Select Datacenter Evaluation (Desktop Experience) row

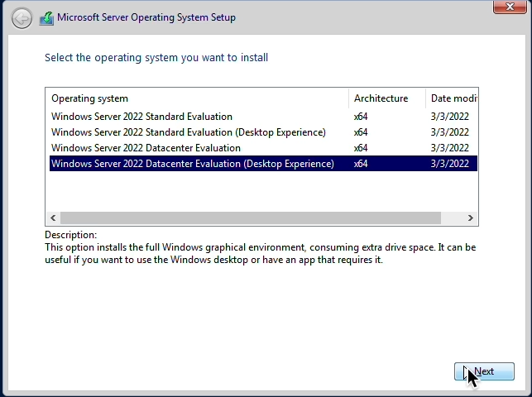point(263,164)
